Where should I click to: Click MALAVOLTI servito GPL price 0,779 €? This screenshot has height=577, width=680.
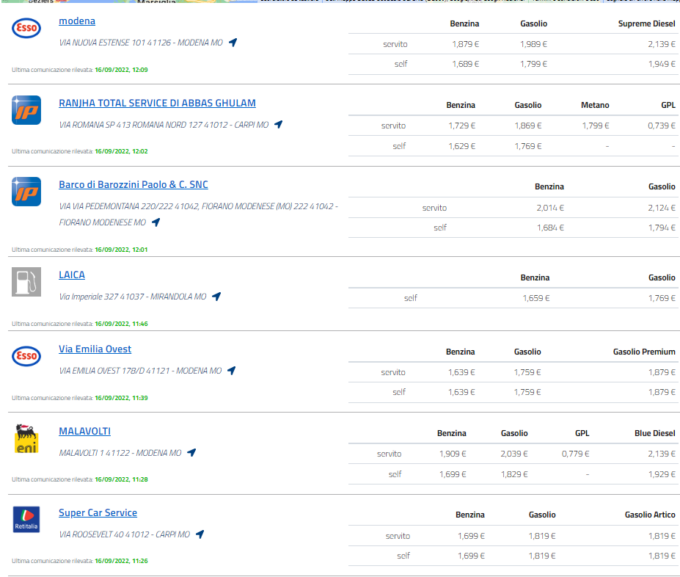575,454
